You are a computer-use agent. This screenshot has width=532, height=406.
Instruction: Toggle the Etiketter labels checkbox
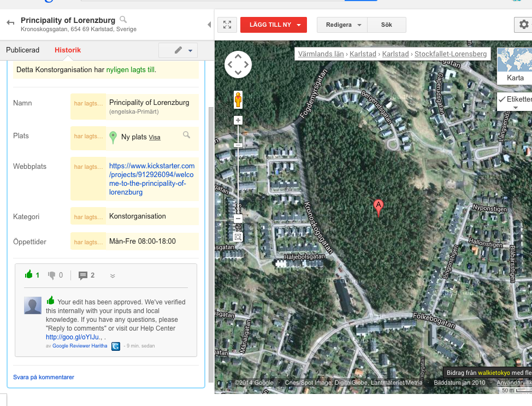tap(502, 99)
